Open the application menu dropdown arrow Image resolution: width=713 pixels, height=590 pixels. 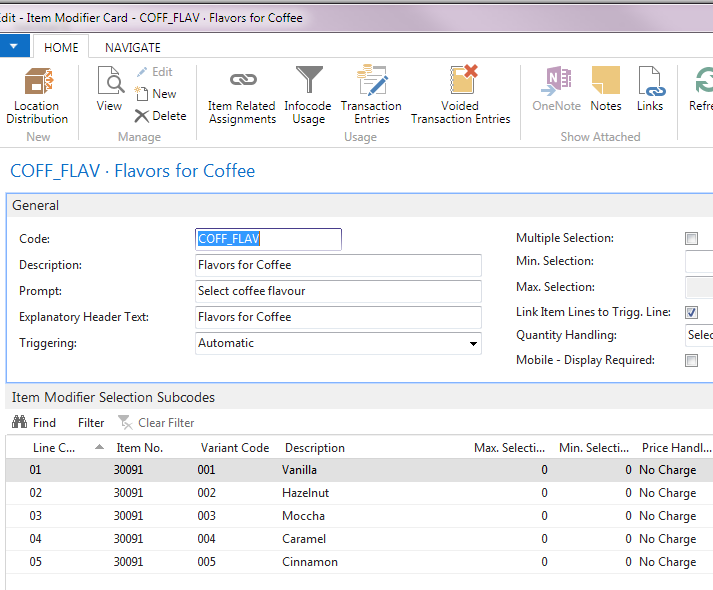tap(14, 46)
